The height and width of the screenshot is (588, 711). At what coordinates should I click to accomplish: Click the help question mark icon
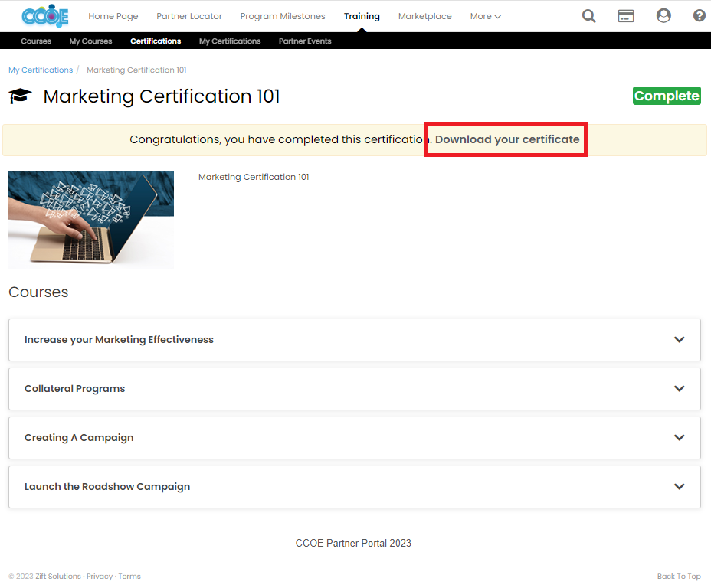700,16
